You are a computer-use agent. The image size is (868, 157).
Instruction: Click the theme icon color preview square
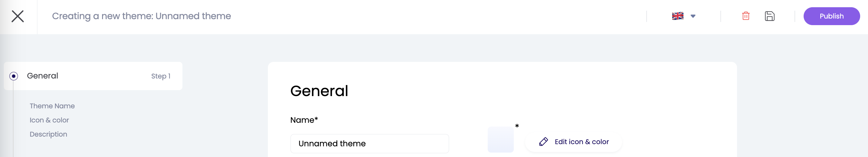click(500, 139)
